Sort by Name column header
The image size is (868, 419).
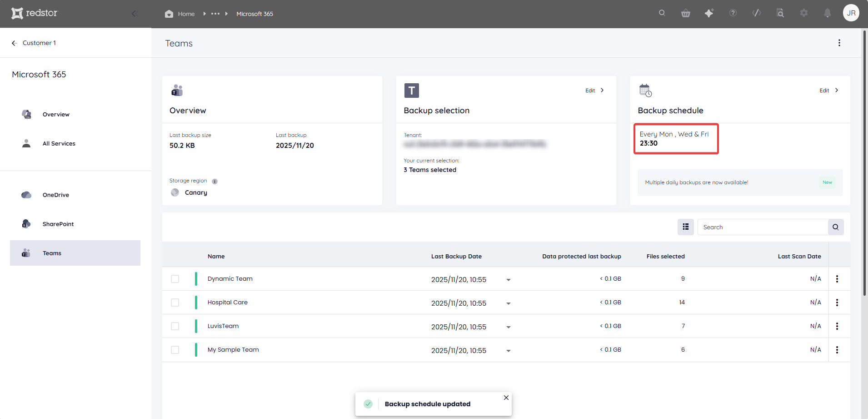pos(216,256)
